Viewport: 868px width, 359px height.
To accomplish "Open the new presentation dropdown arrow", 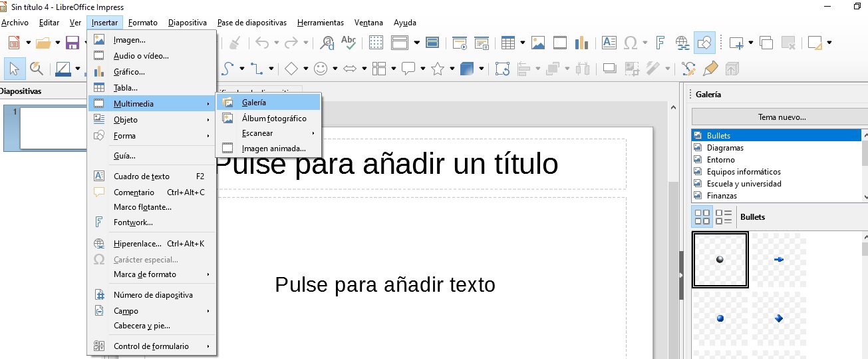I will tap(29, 43).
